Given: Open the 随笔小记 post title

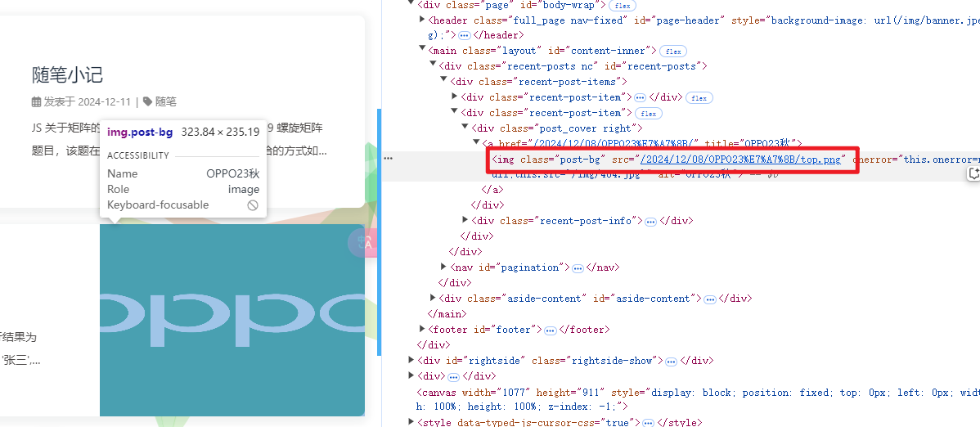Looking at the screenshot, I should pos(68,75).
